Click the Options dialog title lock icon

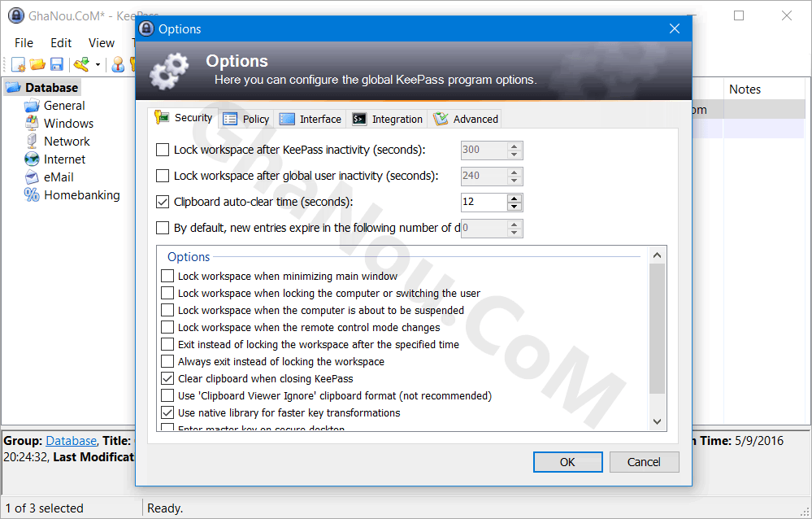coord(146,28)
